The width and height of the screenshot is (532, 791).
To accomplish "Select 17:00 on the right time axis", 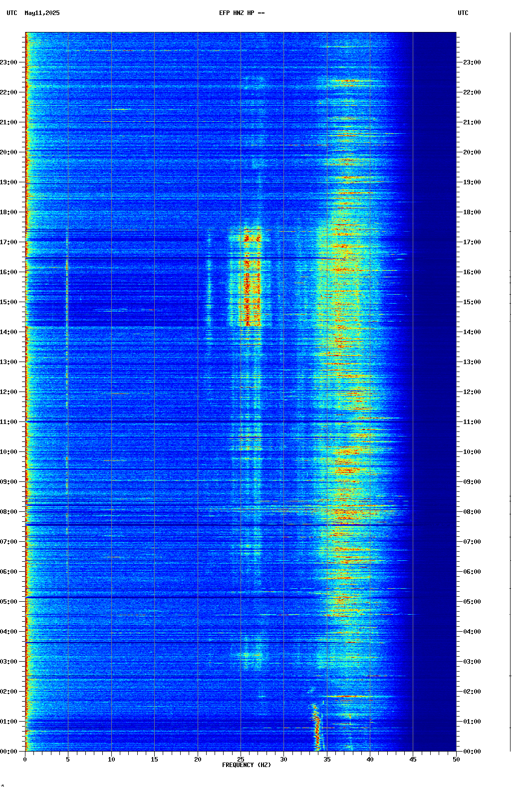I will point(472,242).
